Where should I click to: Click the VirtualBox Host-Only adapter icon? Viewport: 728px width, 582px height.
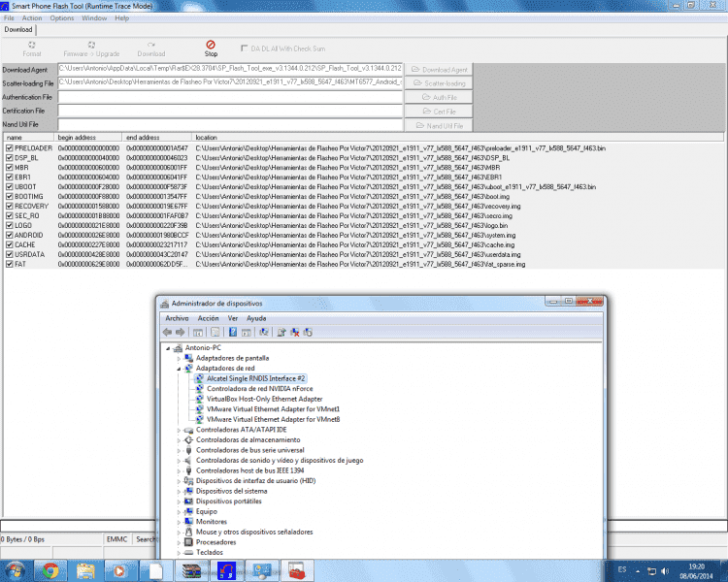point(199,399)
